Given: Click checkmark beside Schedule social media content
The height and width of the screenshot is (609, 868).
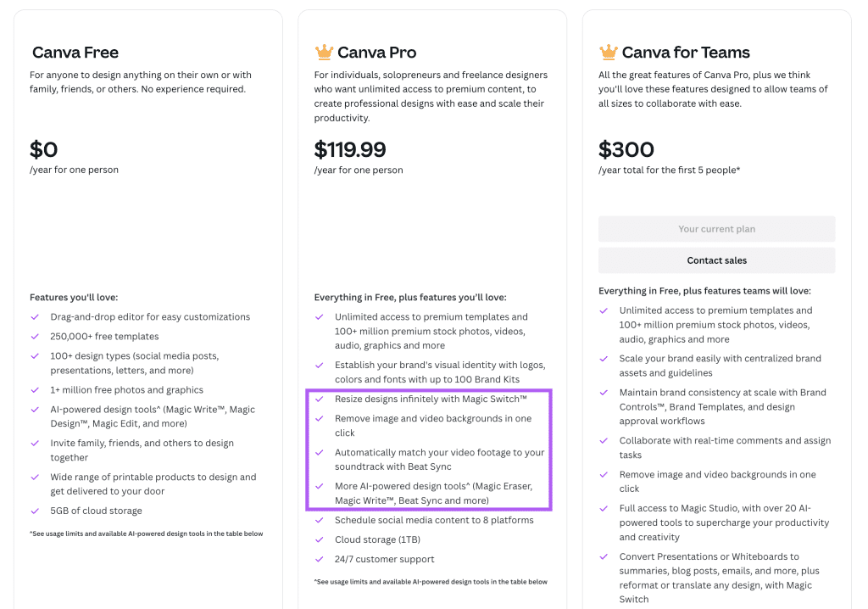Looking at the screenshot, I should click(x=320, y=520).
